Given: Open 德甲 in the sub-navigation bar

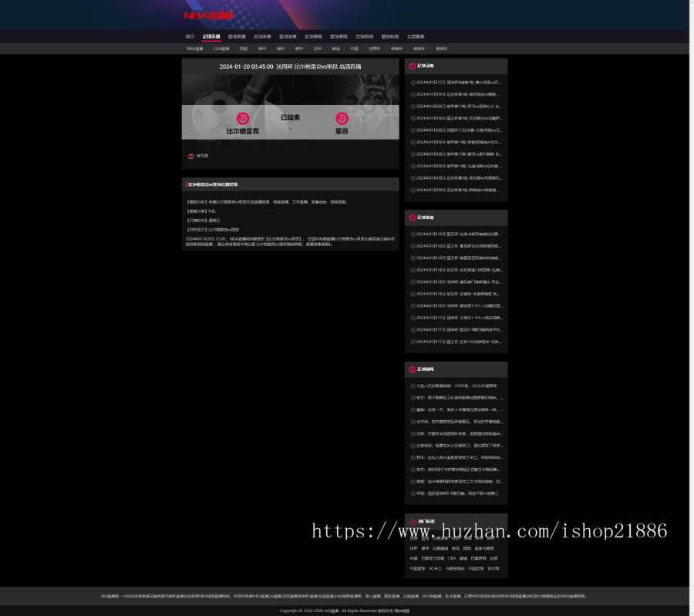Looking at the screenshot, I should 281,49.
